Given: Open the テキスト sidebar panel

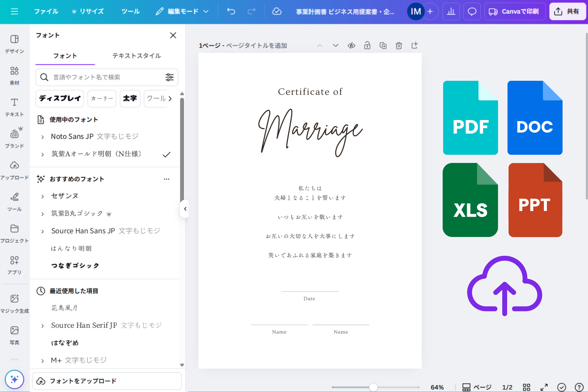Looking at the screenshot, I should click(x=14, y=107).
